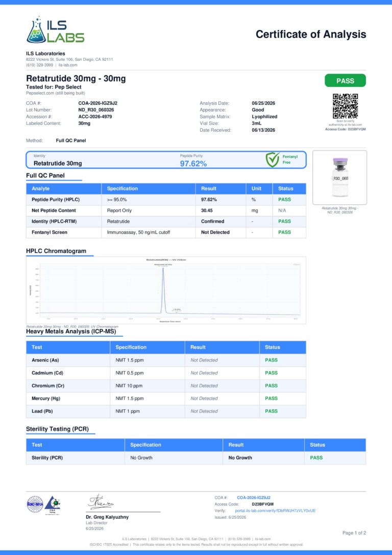Viewport: 392px width, 555px height.
Task: Click the Heavy Metals Analysis (ICP-MS) heading
Action: tap(71, 332)
